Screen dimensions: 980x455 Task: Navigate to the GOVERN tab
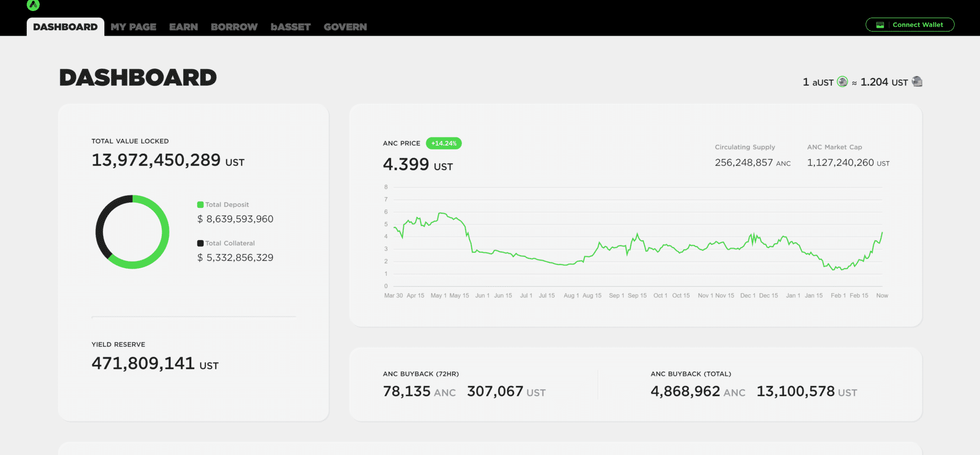pos(345,27)
